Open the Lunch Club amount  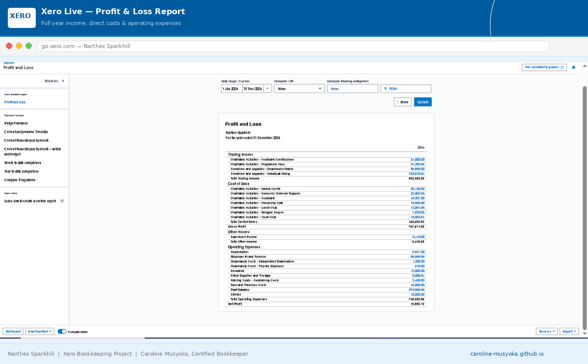coord(417,208)
